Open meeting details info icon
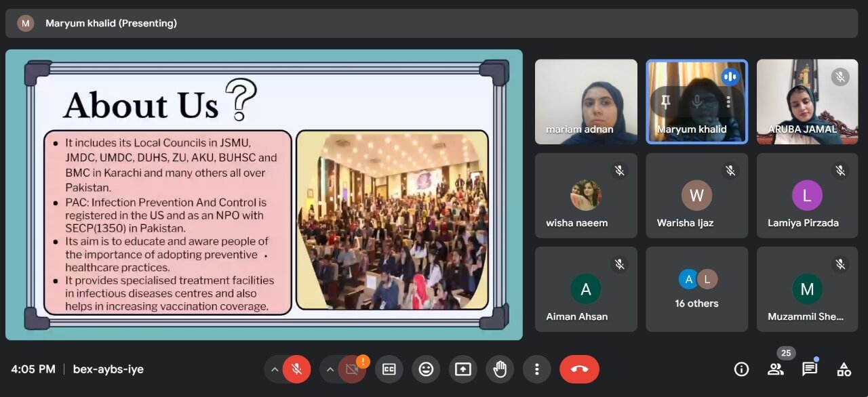The width and height of the screenshot is (868, 397). pyautogui.click(x=741, y=369)
